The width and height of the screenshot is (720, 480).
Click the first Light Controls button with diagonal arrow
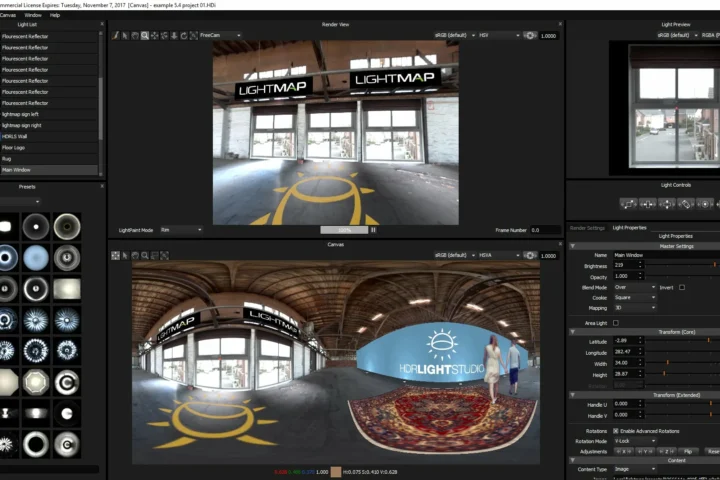pos(628,204)
